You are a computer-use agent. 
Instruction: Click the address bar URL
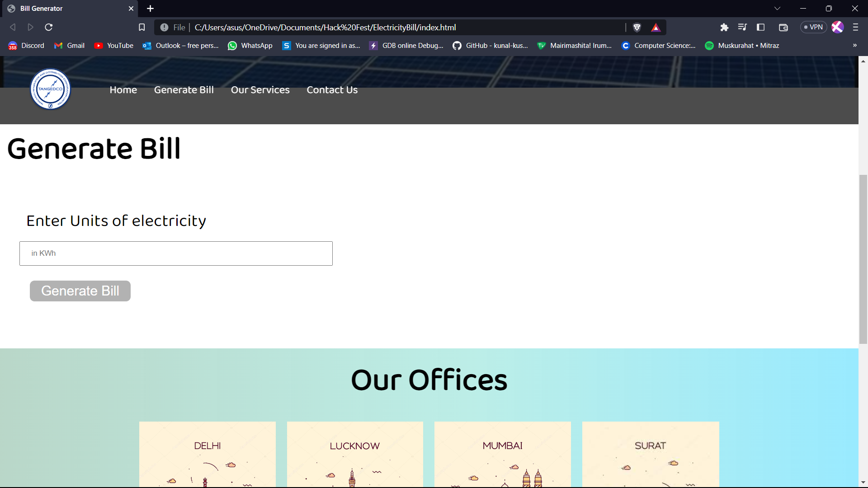click(x=325, y=28)
